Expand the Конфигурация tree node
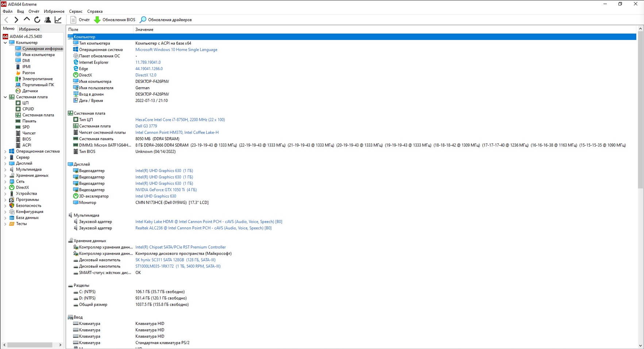 pyautogui.click(x=5, y=212)
